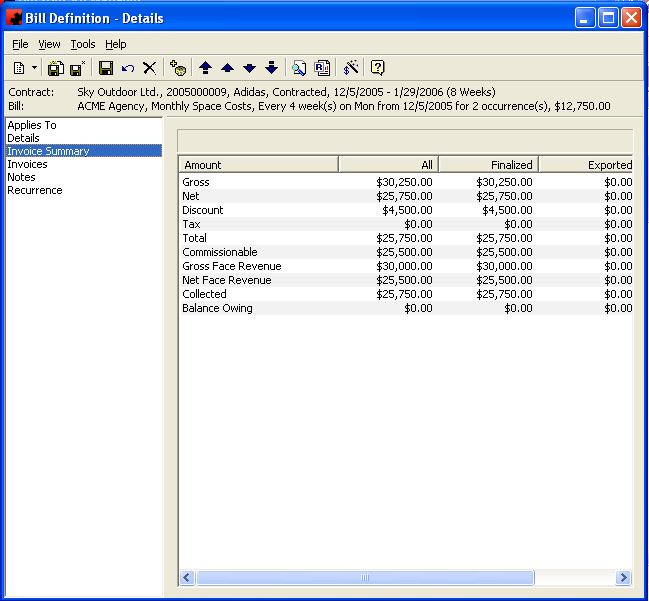Select Applies To in the left list
This screenshot has width=649, height=601.
coord(32,125)
